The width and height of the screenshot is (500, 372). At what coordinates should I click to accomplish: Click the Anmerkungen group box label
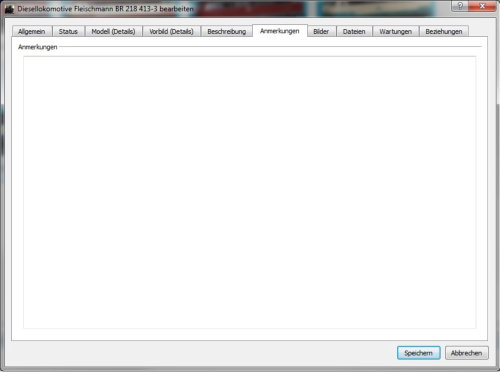(38, 47)
